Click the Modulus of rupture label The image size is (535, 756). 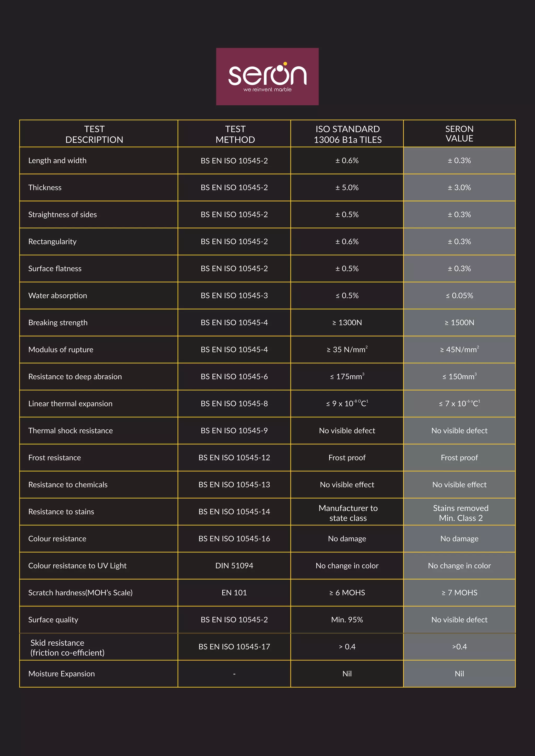61,349
